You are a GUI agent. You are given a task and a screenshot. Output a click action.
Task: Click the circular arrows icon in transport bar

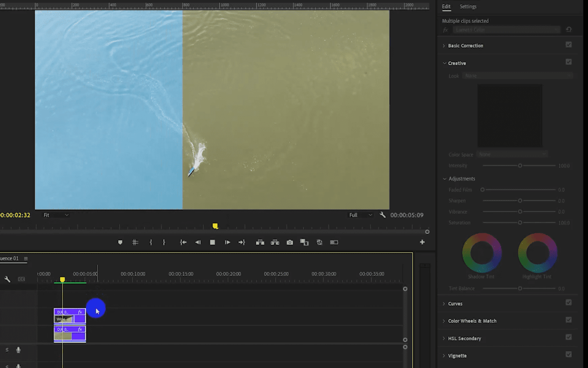tap(319, 242)
